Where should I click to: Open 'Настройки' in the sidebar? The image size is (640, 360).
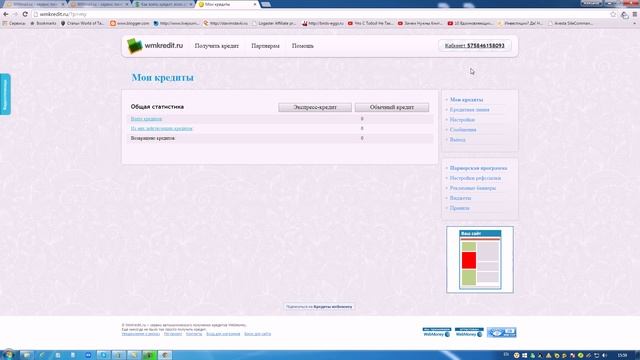(462, 120)
